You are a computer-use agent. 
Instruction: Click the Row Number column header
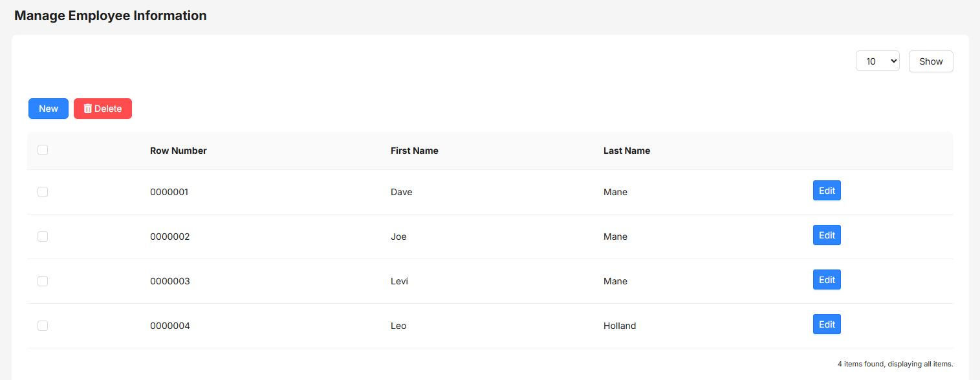(179, 151)
